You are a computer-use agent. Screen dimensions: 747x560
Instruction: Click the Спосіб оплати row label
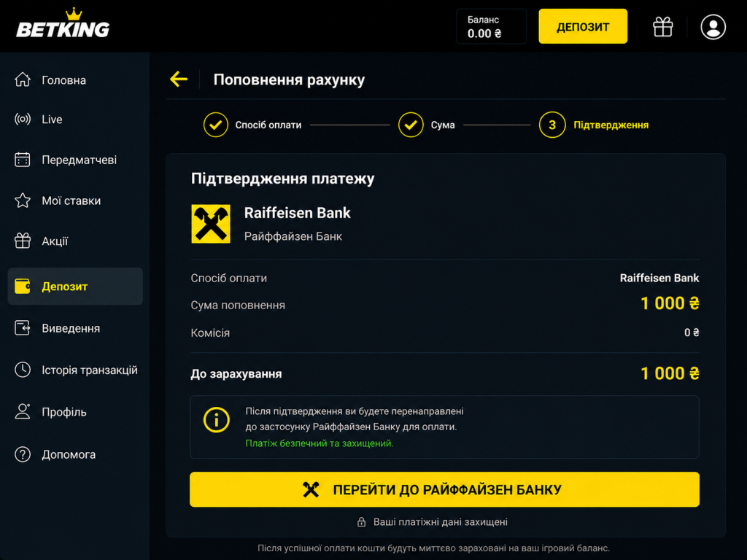click(228, 278)
